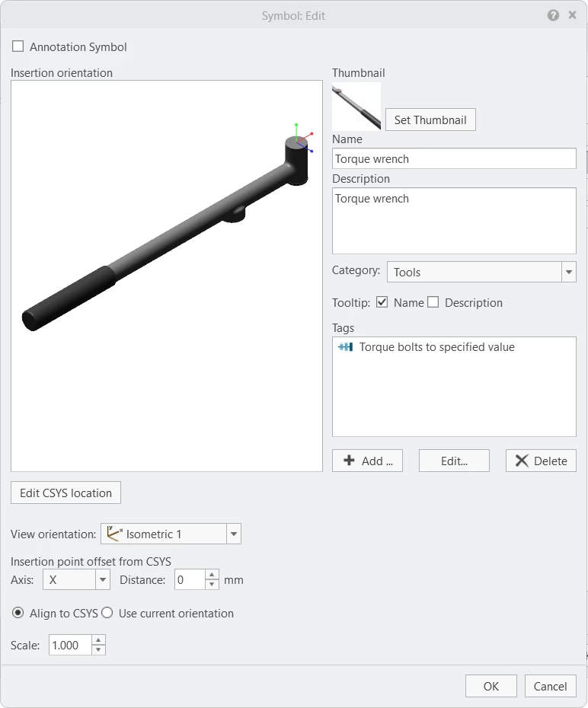Viewport: 588px width, 708px height.
Task: Open the help question mark icon
Action: 553,15
